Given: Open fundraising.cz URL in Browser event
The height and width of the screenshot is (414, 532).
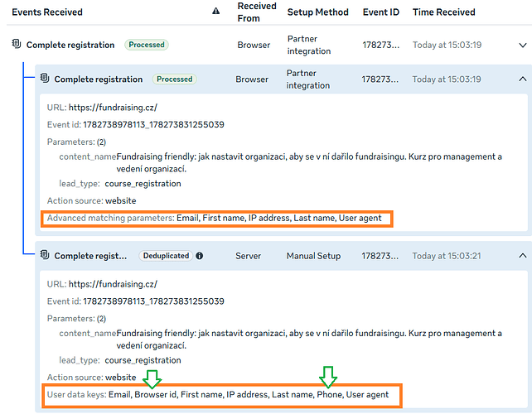Looking at the screenshot, I should 113,108.
